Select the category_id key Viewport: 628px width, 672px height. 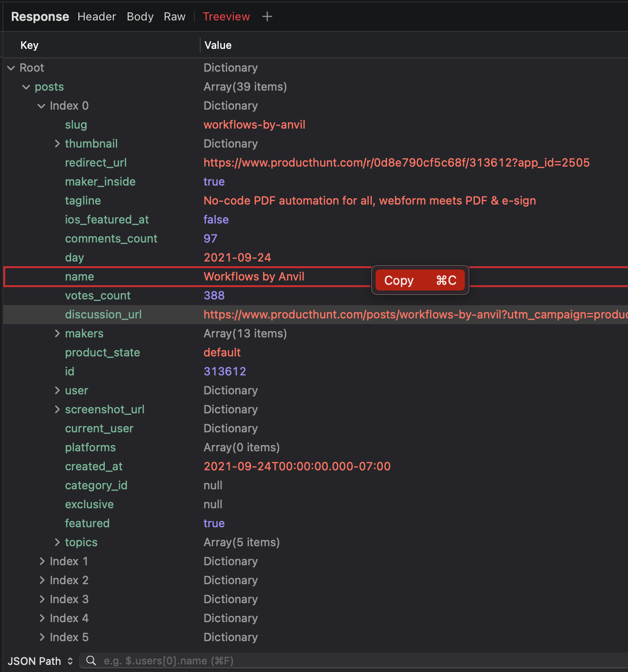click(x=96, y=485)
